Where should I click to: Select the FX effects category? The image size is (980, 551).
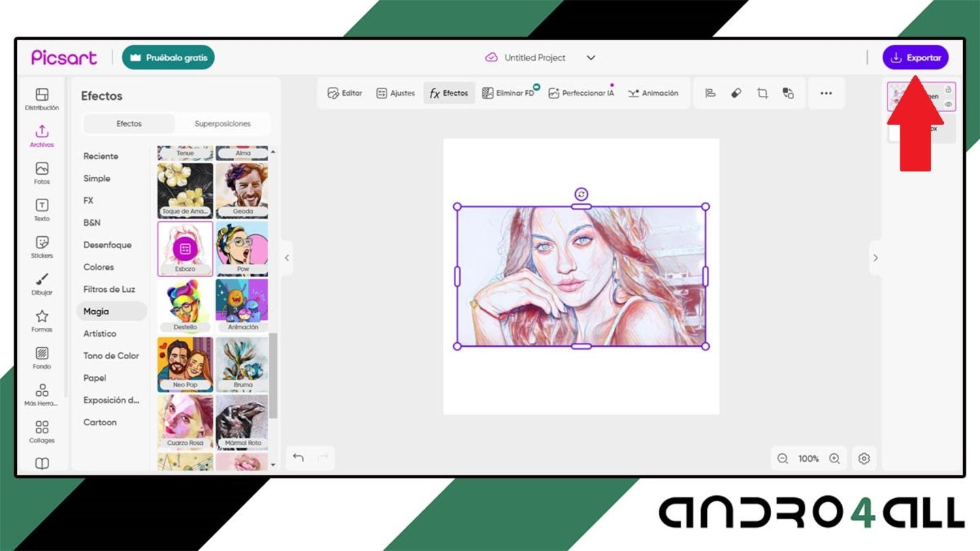[88, 201]
